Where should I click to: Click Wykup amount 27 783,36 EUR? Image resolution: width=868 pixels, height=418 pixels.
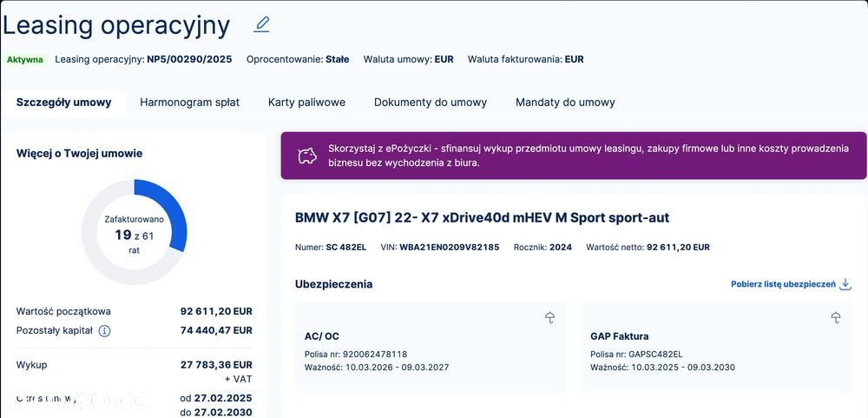pos(216,365)
